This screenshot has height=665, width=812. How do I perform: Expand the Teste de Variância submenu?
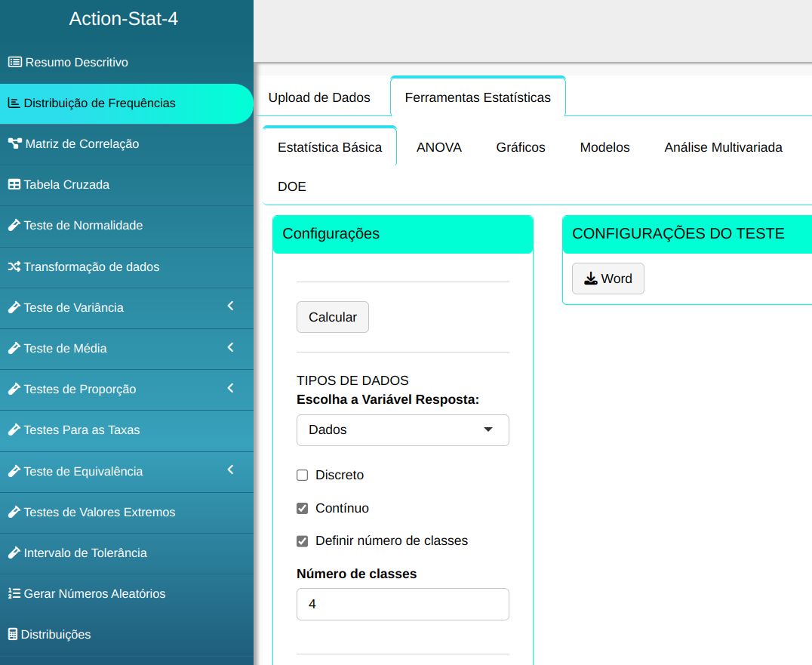[x=230, y=306]
